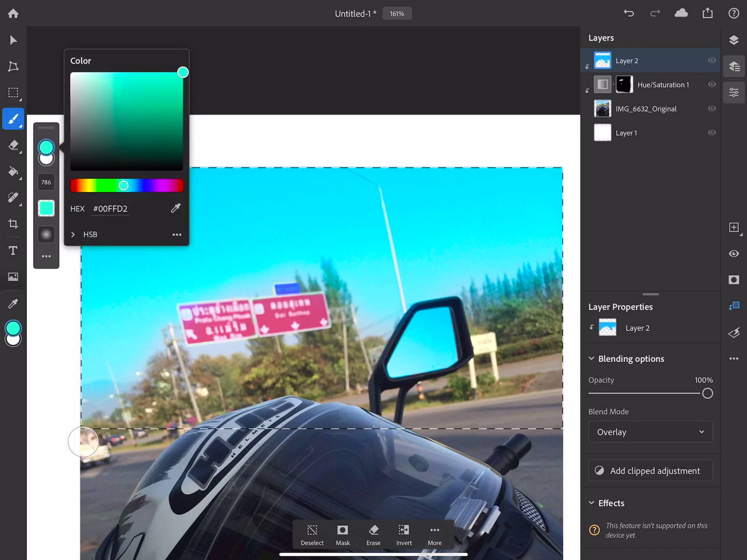Select the Type tool
This screenshot has width=747, height=560.
click(x=13, y=250)
